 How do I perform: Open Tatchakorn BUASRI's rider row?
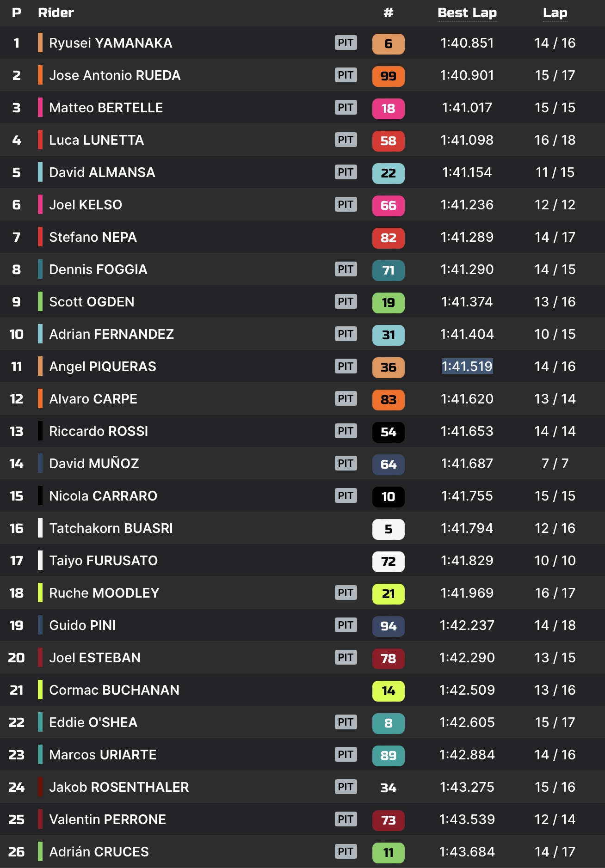point(111,528)
